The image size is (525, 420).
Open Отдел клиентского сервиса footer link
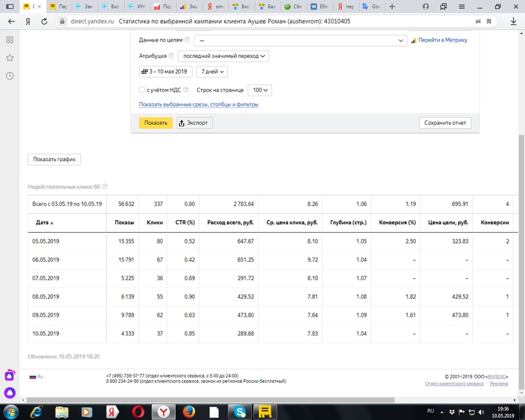pyautogui.click(x=454, y=384)
